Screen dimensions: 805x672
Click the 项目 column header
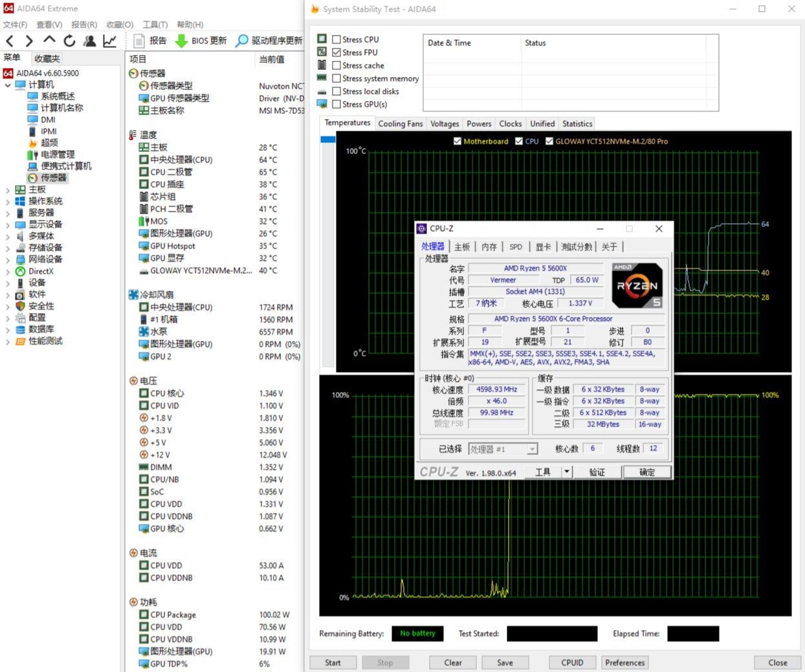138,59
